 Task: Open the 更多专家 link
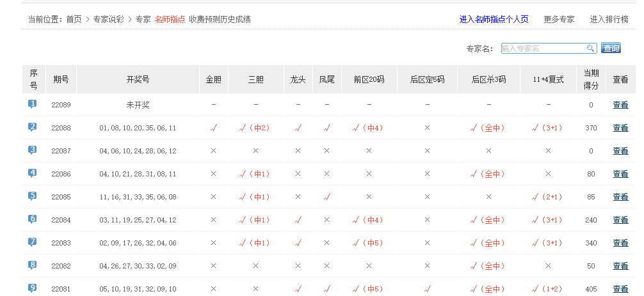point(559,19)
